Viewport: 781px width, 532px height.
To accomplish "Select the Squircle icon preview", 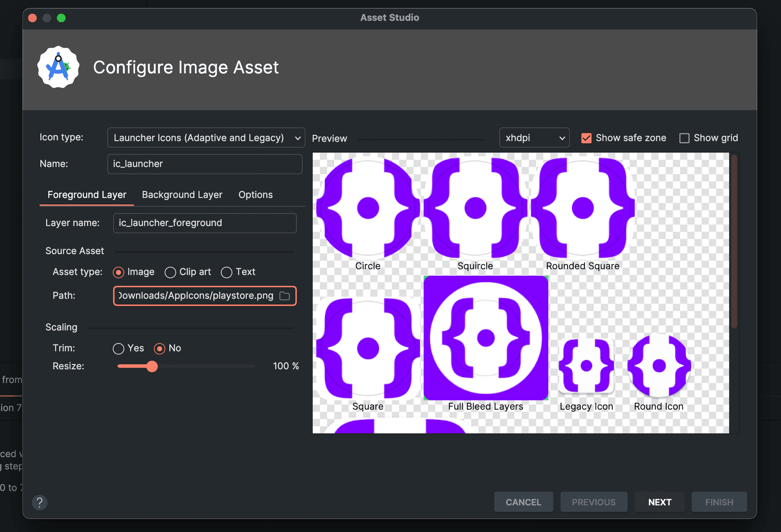I will pos(475,208).
